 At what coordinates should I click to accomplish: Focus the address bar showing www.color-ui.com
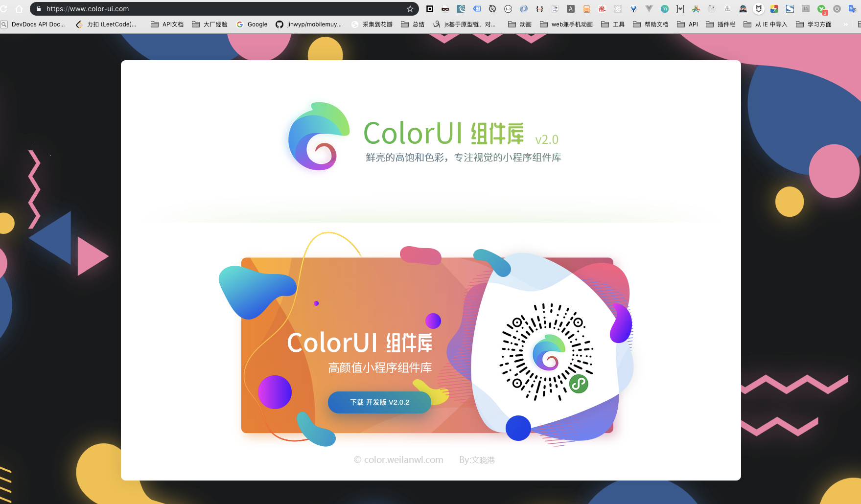click(224, 9)
